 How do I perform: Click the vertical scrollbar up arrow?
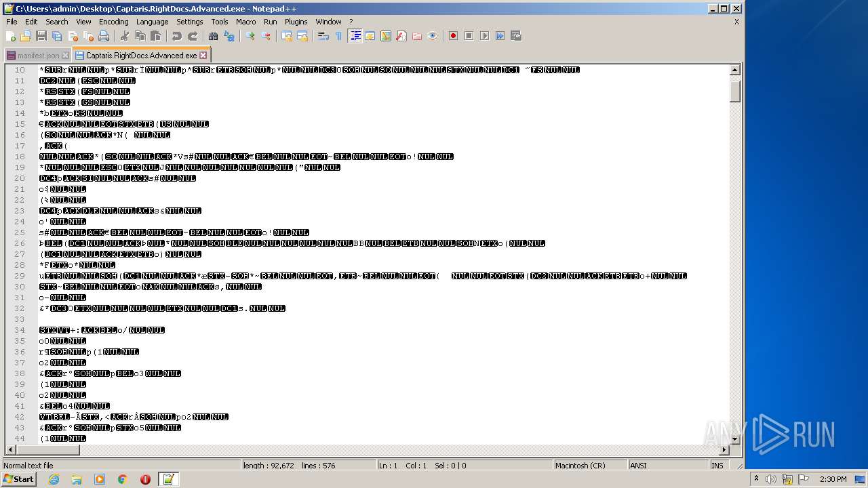coord(735,70)
